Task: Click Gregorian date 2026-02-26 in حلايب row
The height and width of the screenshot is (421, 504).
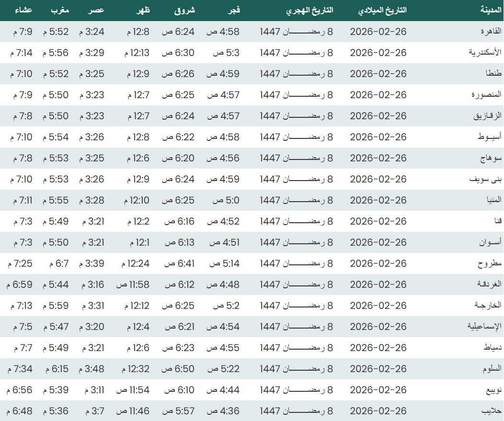Action: tap(378, 411)
